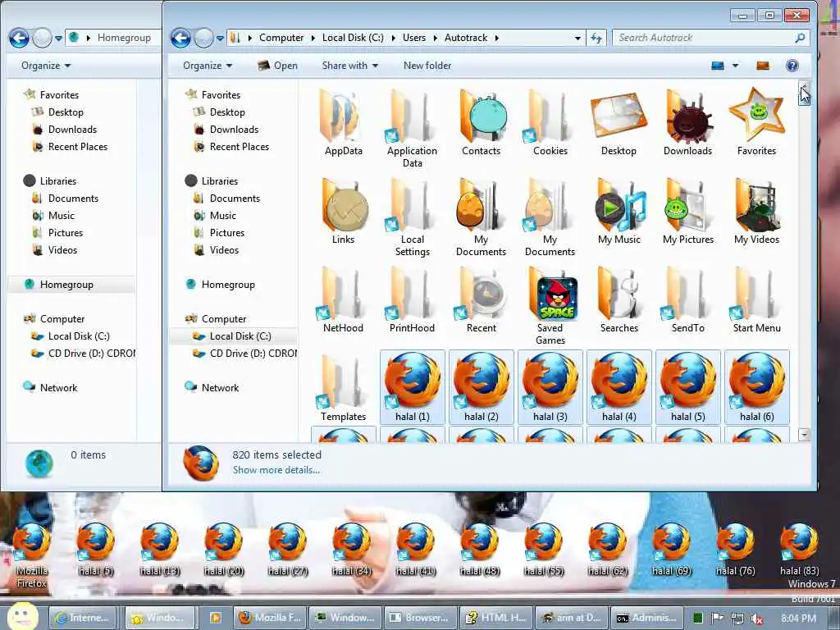Open Documents library in Homegroup window sidebar
The image size is (840, 630).
click(73, 199)
